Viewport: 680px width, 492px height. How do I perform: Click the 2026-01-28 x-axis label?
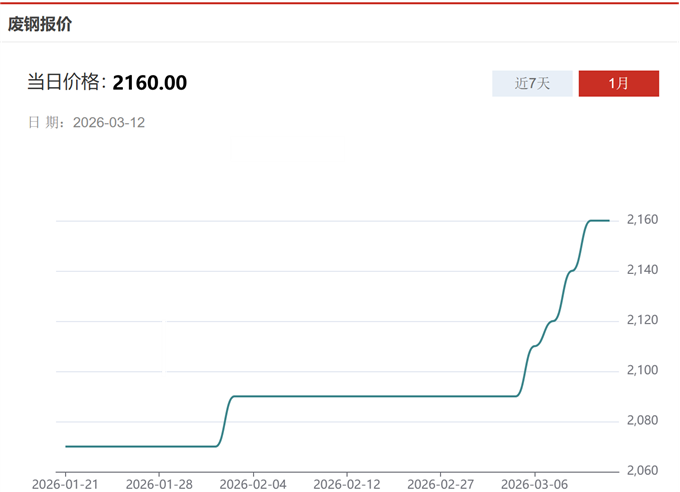[x=159, y=483]
